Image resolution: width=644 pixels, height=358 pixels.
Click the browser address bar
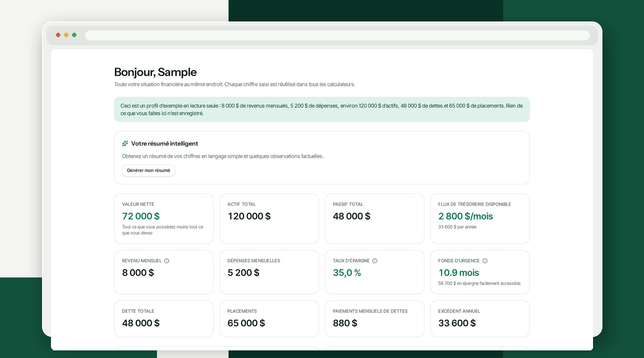337,35
